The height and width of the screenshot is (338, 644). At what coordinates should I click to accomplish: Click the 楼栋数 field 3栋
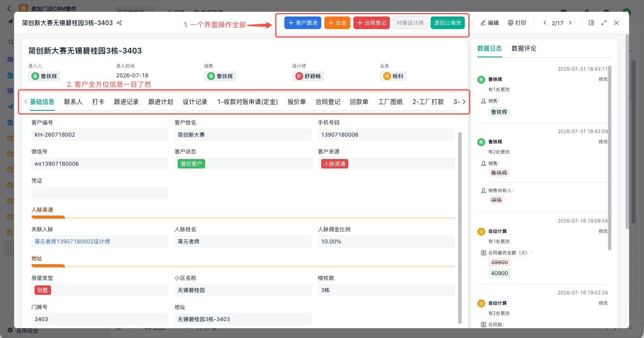pyautogui.click(x=386, y=290)
